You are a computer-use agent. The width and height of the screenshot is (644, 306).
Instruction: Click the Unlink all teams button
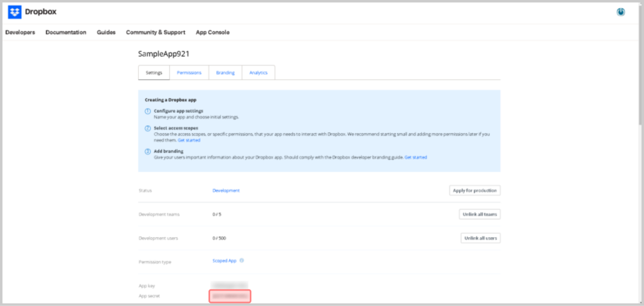tap(480, 214)
